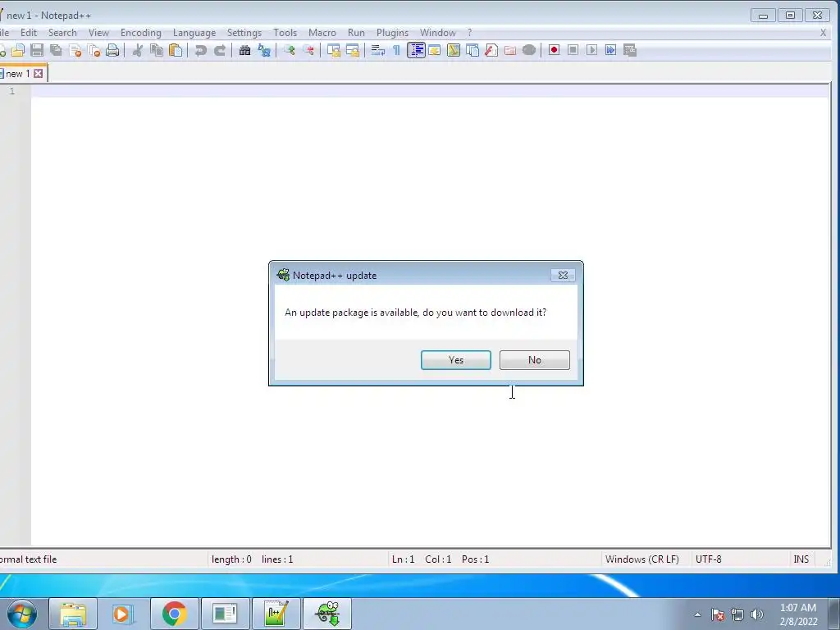Click the X at the menu bar's right end

pos(824,33)
